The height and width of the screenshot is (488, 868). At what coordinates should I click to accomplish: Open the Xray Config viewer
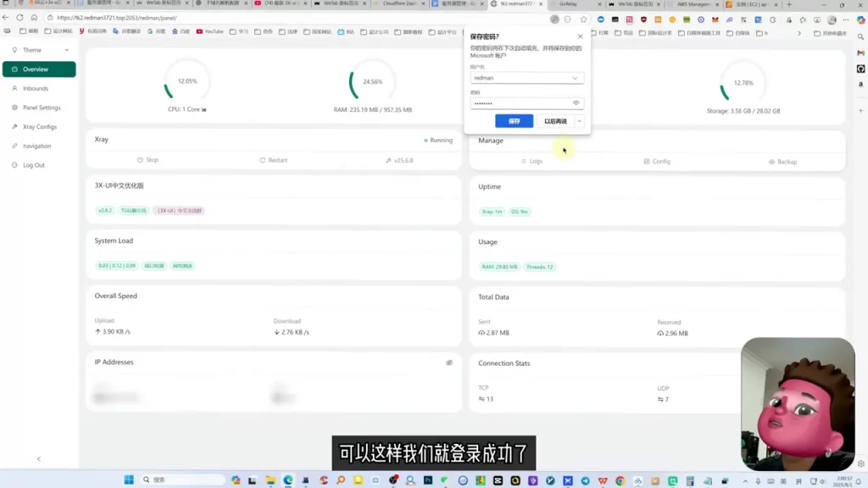pos(657,162)
